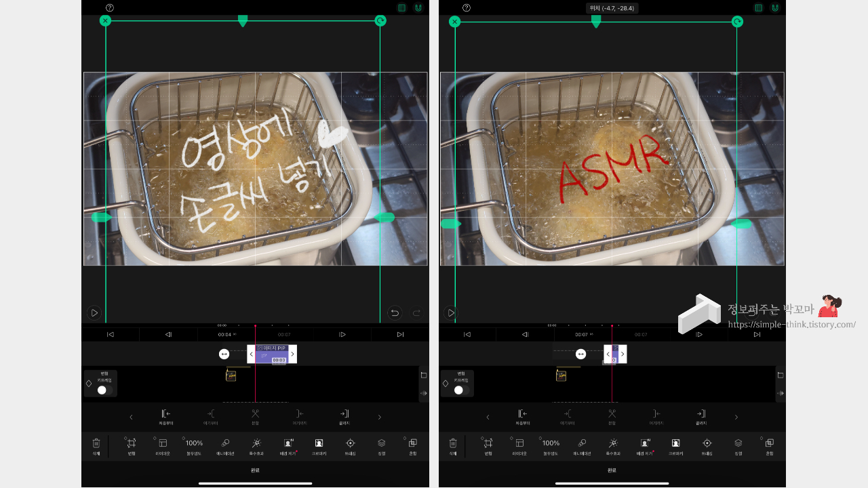The height and width of the screenshot is (488, 868).
Task: Extend PIP clip right handle in left panel
Action: [x=292, y=354]
